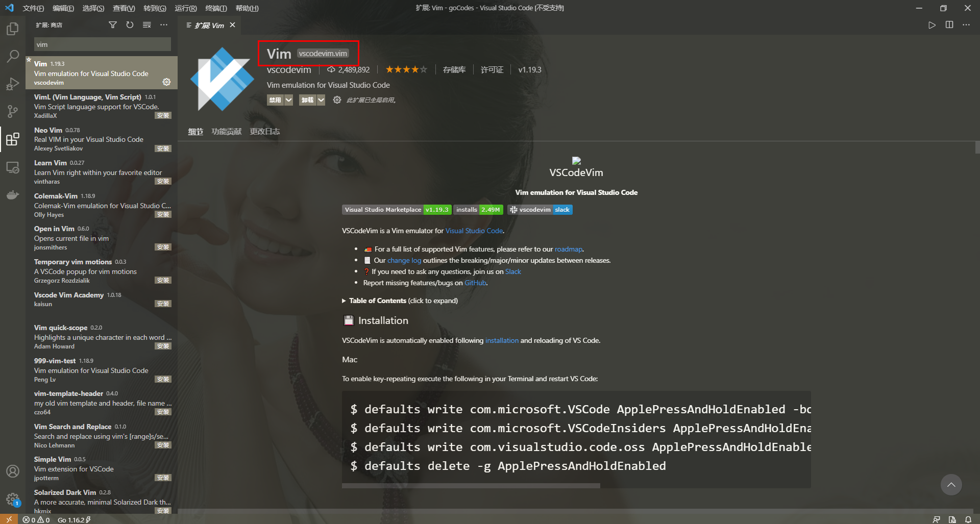
Task: Open notifications bell in status bar
Action: [x=968, y=519]
